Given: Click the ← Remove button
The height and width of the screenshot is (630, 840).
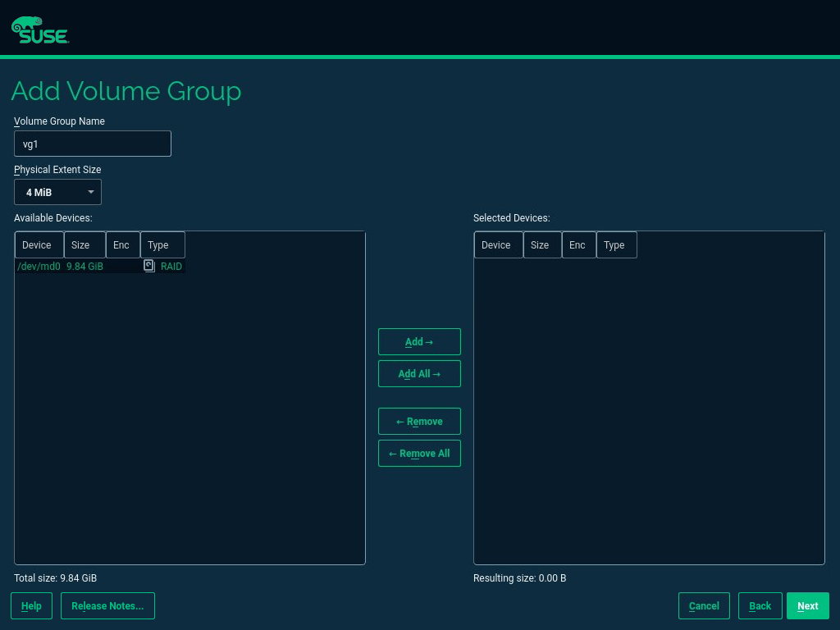Looking at the screenshot, I should (419, 422).
